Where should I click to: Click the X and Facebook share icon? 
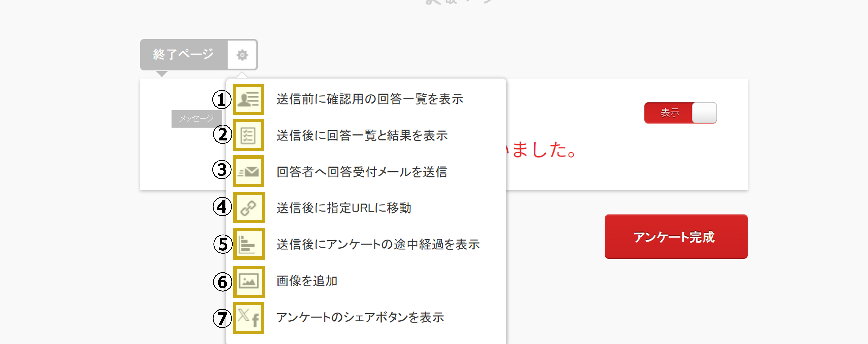[x=249, y=318]
